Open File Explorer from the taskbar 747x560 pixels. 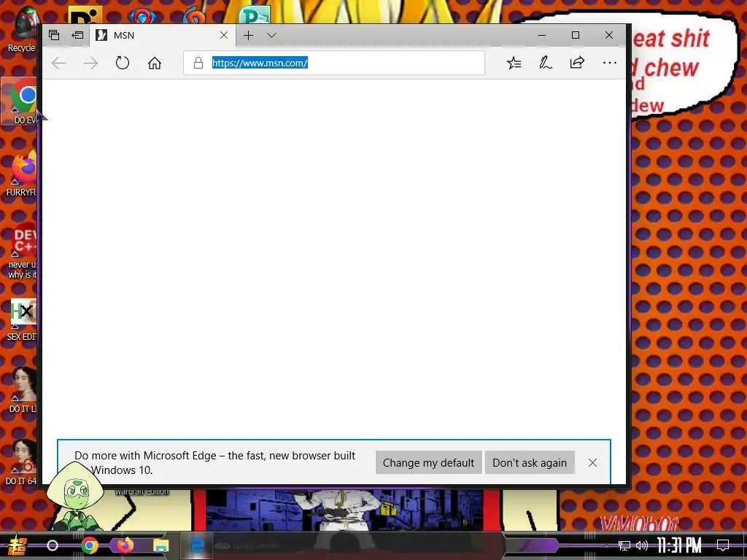161,545
